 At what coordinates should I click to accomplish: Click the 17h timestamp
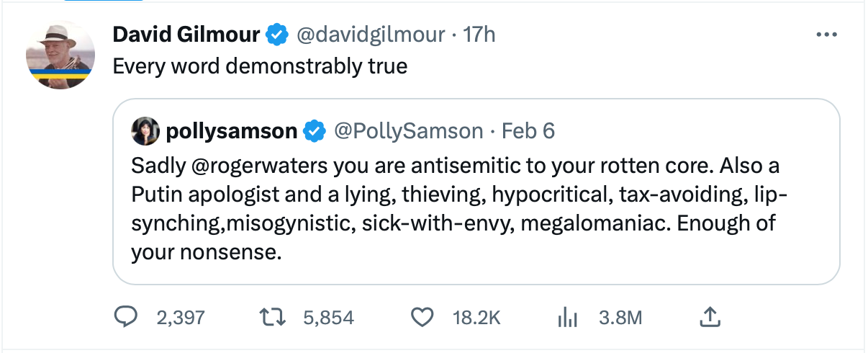pyautogui.click(x=479, y=34)
